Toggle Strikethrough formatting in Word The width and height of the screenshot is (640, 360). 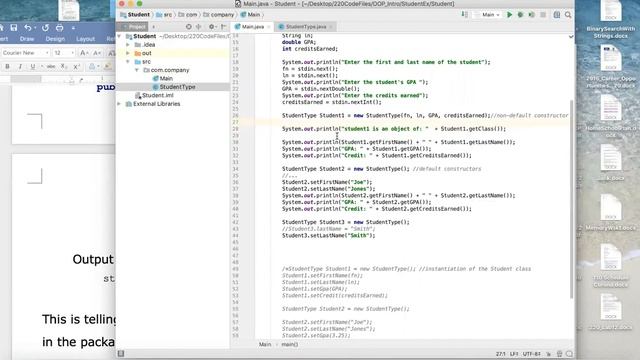tap(51, 67)
